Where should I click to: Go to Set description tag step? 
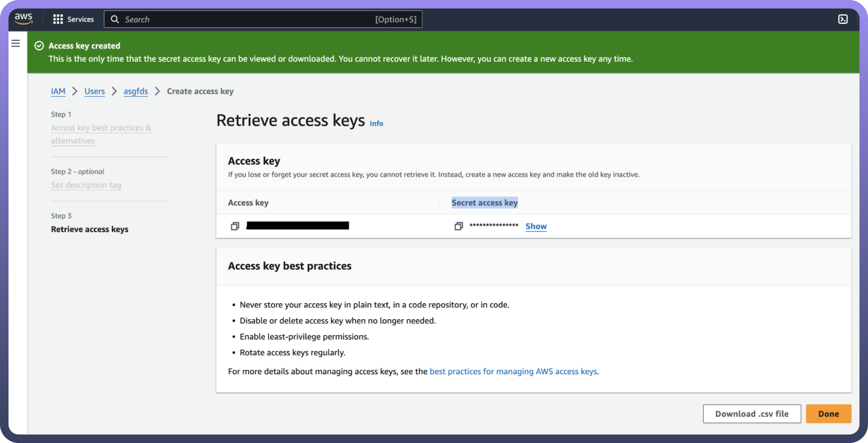(86, 185)
